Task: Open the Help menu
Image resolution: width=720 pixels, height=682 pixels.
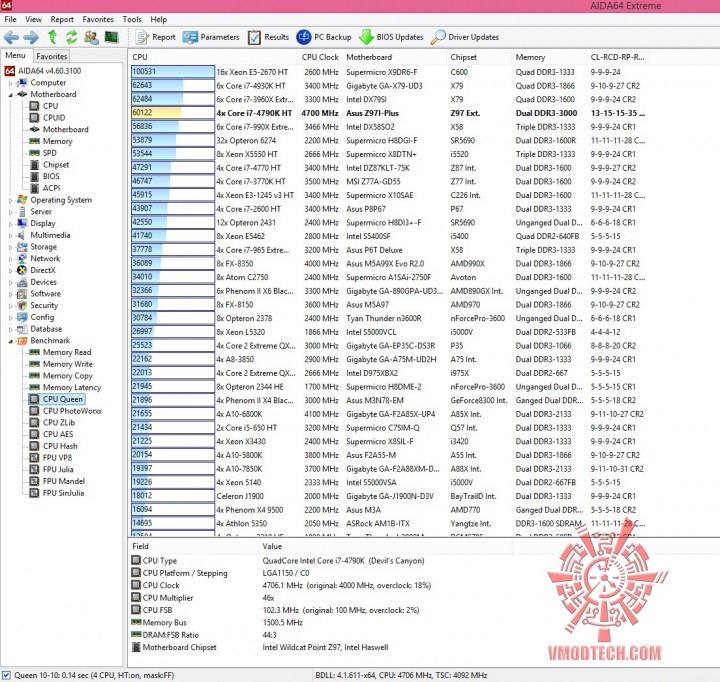Action: coord(158,19)
